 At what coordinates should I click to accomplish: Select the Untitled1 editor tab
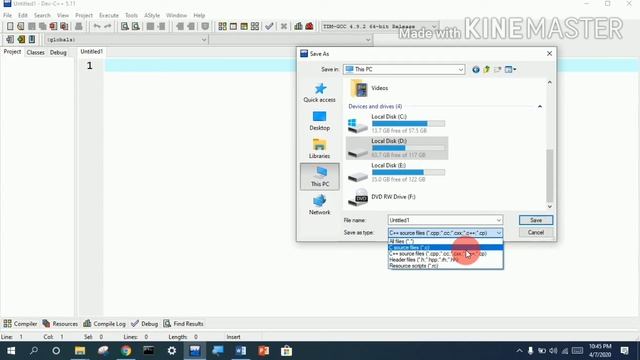(x=91, y=51)
